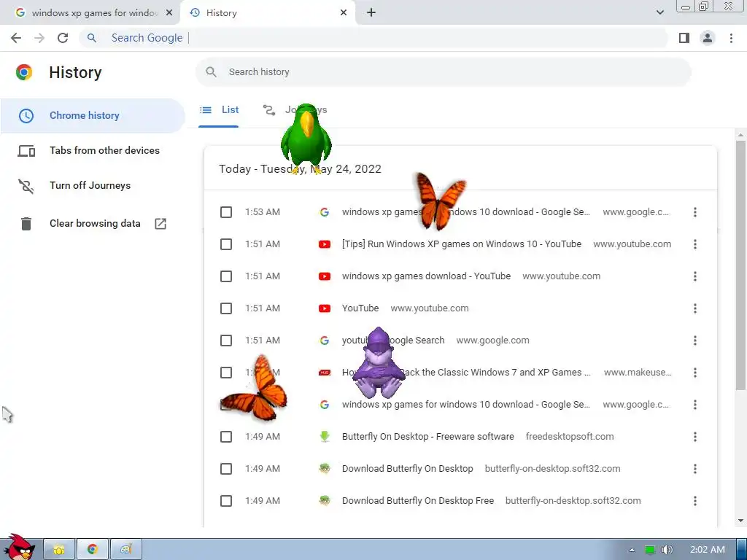
Task: Click the green download favicon of Freeware entry
Action: 325,437
